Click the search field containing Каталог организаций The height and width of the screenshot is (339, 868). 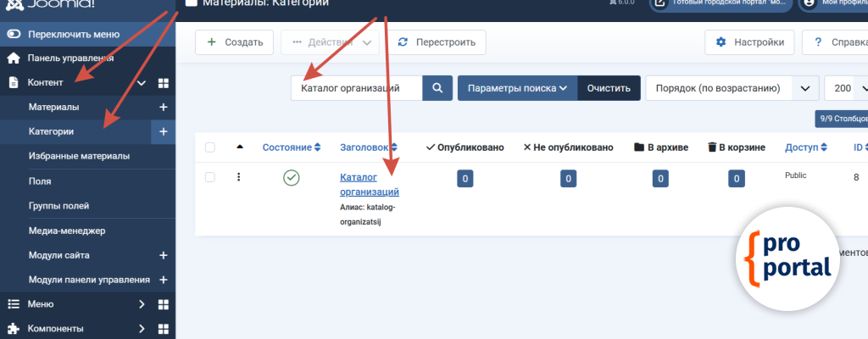(x=356, y=88)
